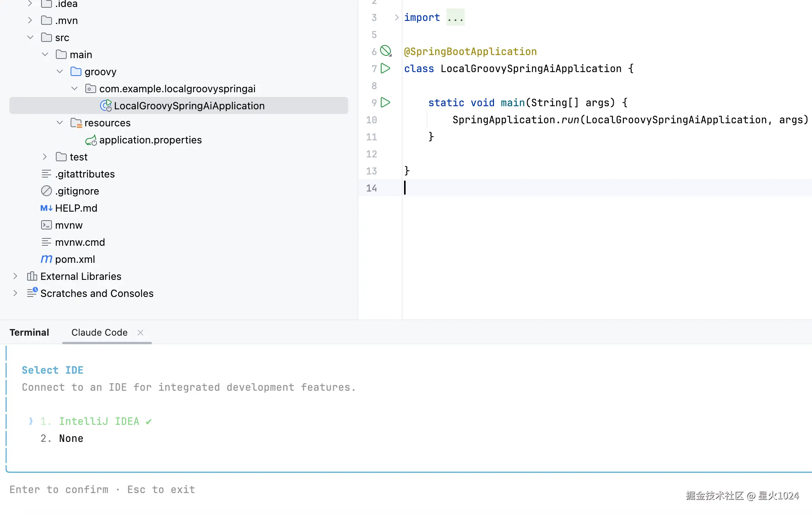This screenshot has width=812, height=514.
Task: Click the application.properties Spring icon
Action: (x=91, y=140)
